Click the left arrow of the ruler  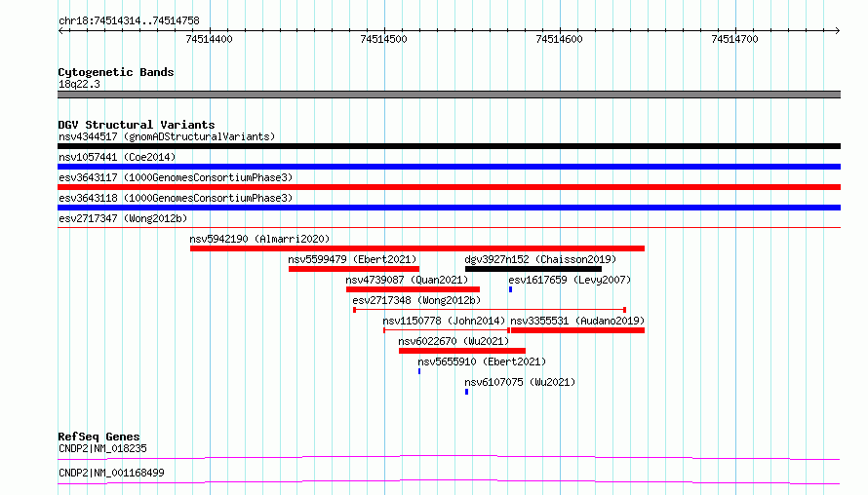coord(61,30)
